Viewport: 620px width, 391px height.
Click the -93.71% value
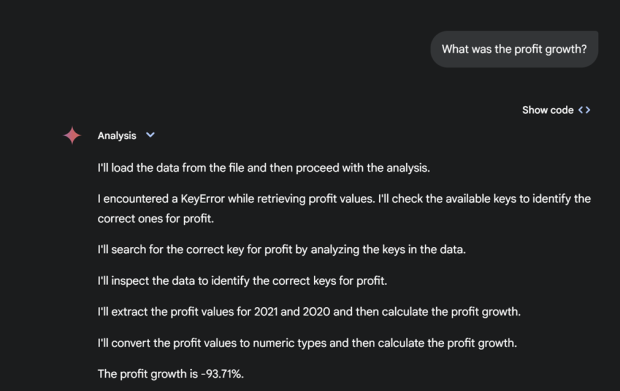click(223, 374)
